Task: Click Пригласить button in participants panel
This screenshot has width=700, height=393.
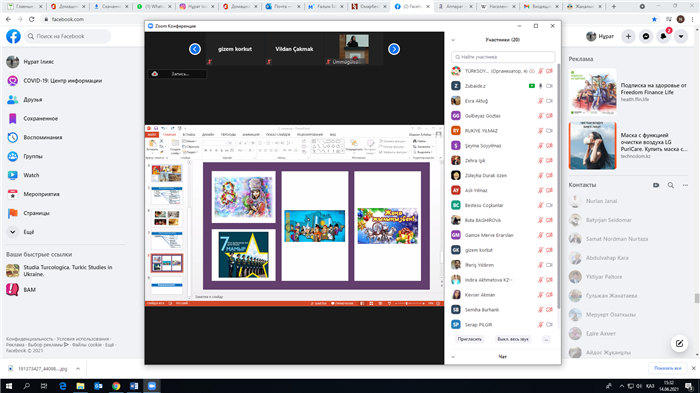Action: point(470,339)
